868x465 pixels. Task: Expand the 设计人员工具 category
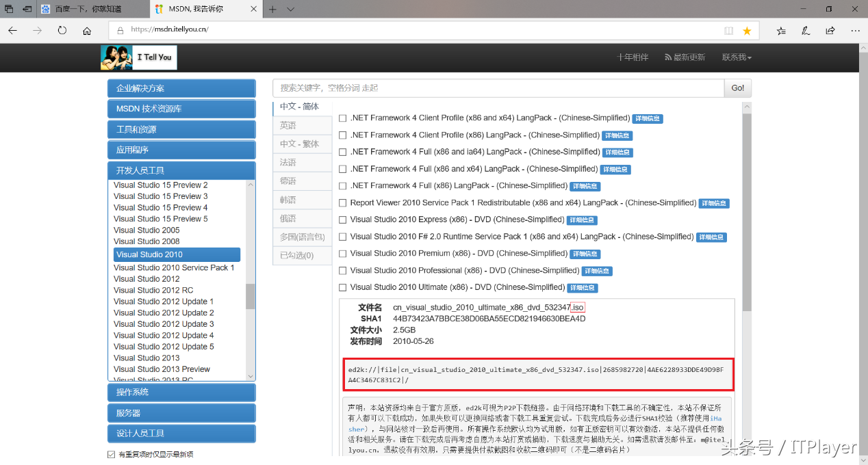click(x=181, y=433)
